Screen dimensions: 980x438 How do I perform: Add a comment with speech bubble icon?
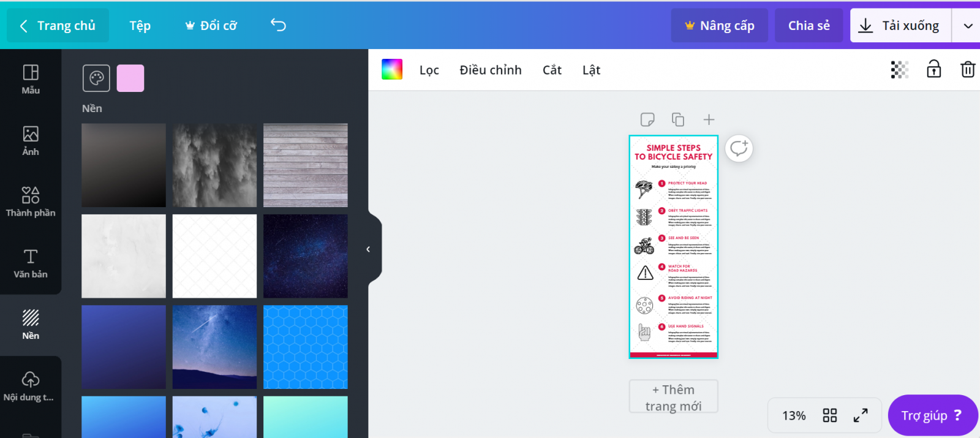point(739,148)
